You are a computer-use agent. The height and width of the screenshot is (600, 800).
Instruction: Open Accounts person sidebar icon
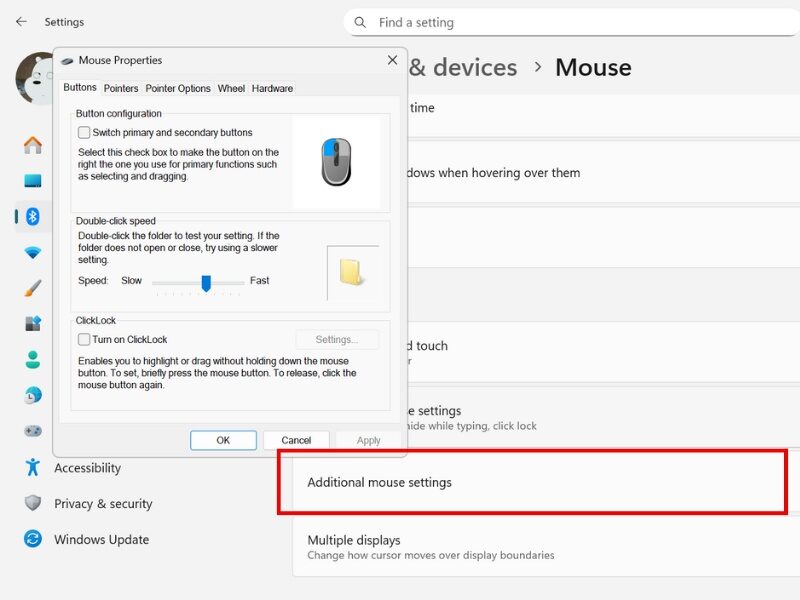point(33,359)
